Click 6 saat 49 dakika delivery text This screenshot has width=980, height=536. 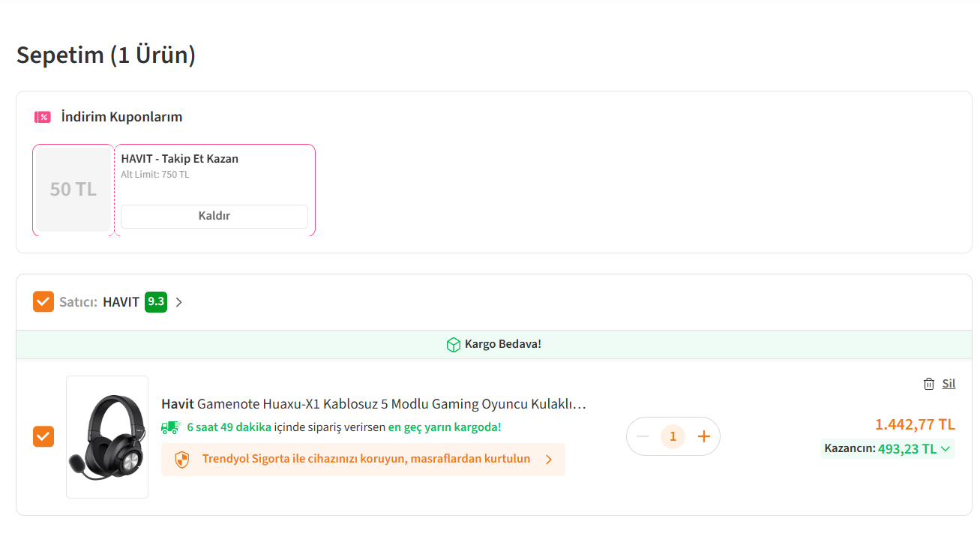pos(229,427)
